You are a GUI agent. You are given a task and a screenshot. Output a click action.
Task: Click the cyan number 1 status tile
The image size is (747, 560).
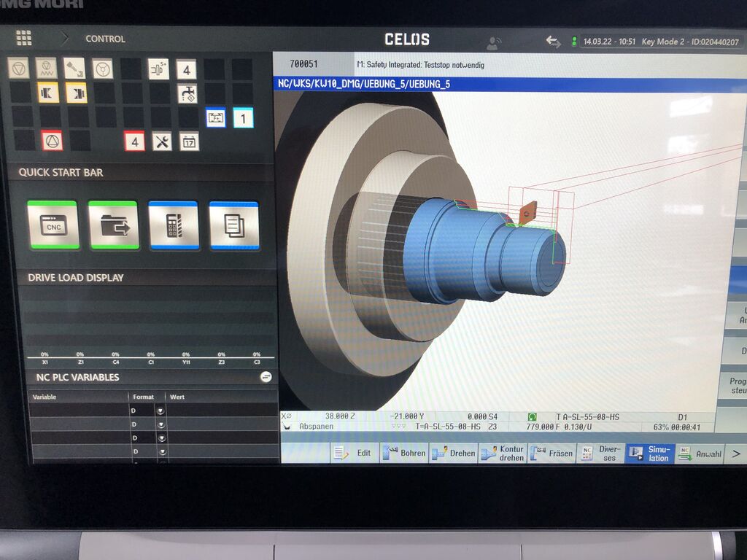pos(243,118)
